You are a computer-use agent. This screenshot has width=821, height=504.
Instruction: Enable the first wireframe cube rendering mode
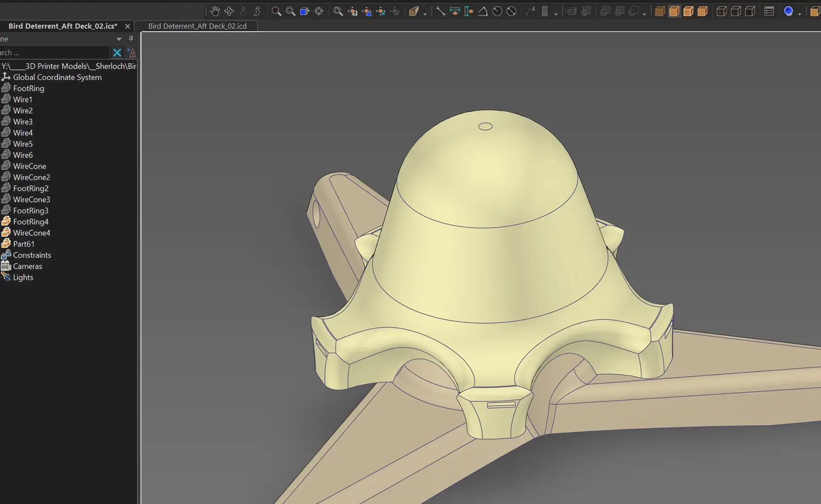pos(721,11)
